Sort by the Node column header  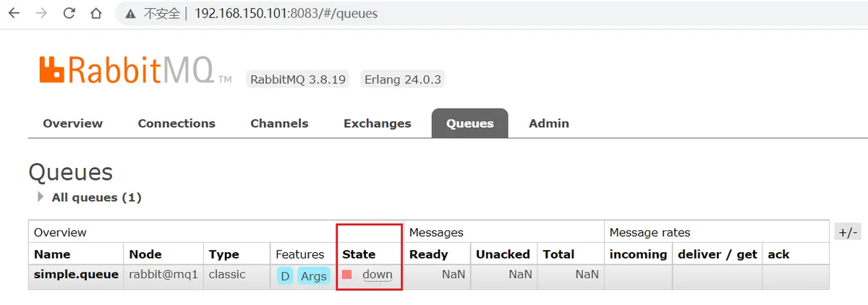pyautogui.click(x=145, y=254)
